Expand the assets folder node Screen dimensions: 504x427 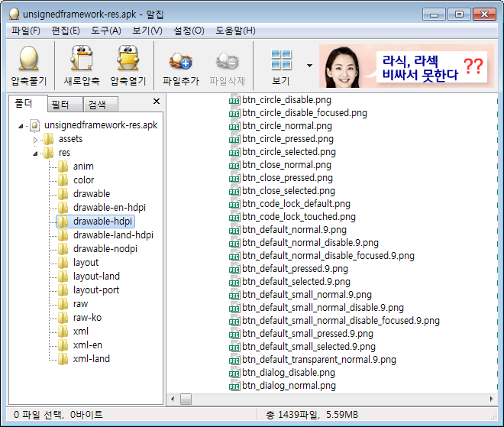pos(35,140)
